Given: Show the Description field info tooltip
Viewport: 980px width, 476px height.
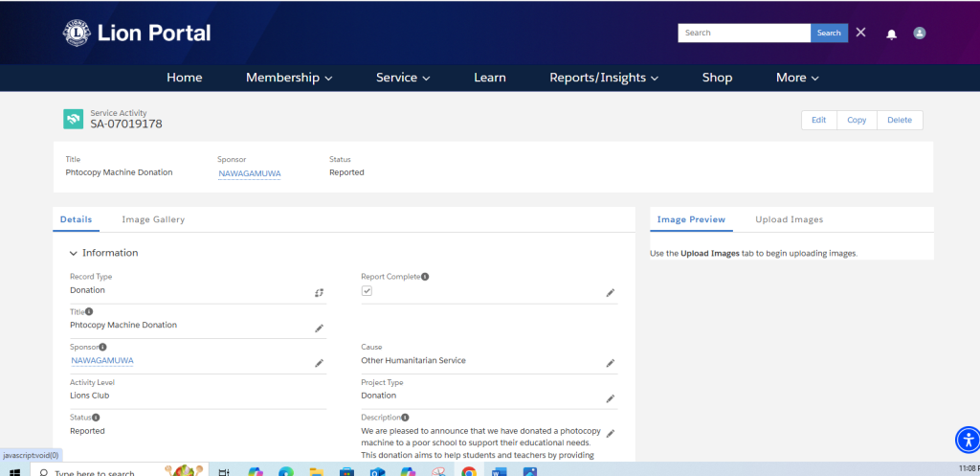Looking at the screenshot, I should click(x=405, y=418).
